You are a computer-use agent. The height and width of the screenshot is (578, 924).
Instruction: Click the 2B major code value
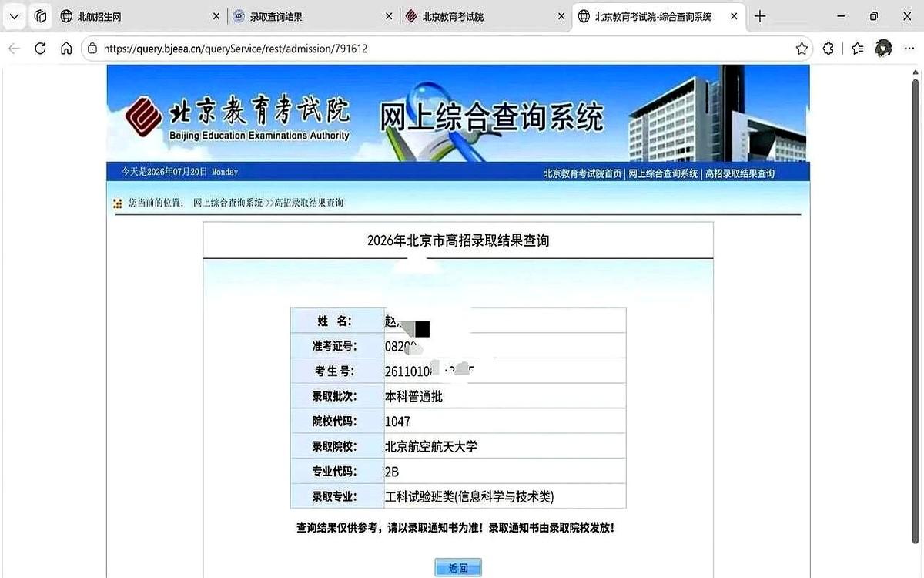pyautogui.click(x=392, y=472)
